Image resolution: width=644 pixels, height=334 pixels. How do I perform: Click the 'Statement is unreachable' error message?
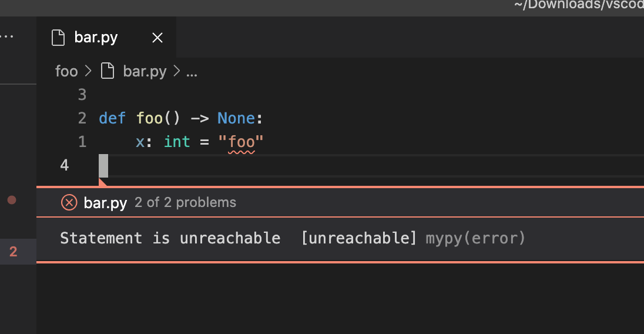(x=170, y=238)
